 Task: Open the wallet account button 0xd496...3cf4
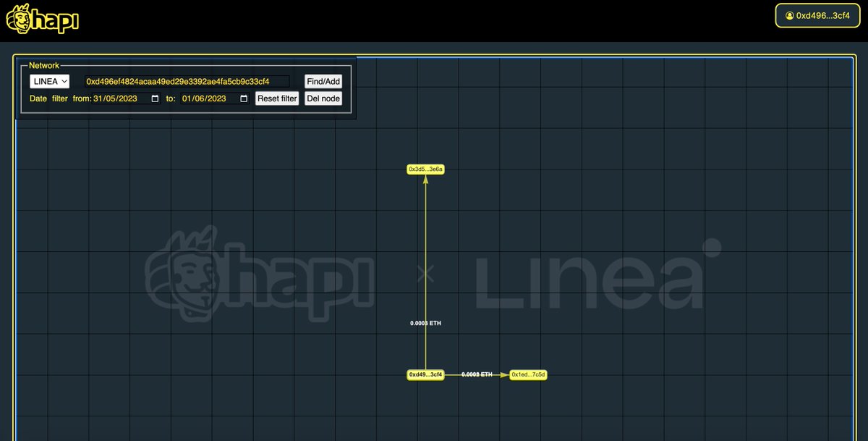click(x=817, y=15)
